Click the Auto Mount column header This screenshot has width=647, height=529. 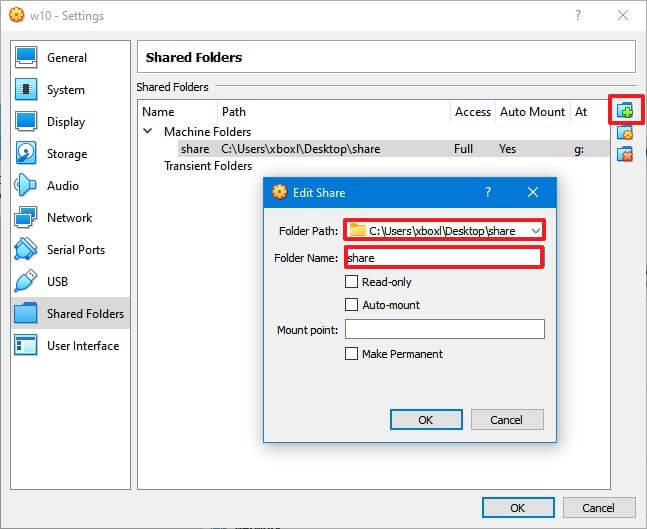[x=532, y=112]
